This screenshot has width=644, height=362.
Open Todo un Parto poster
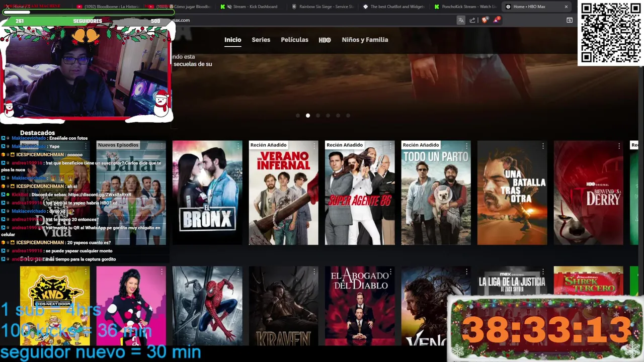click(436, 193)
